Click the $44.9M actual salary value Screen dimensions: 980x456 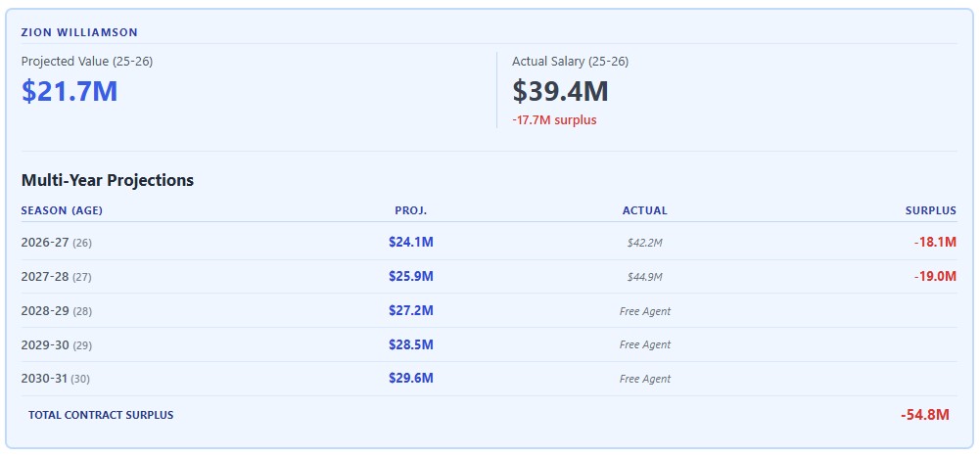[645, 277]
